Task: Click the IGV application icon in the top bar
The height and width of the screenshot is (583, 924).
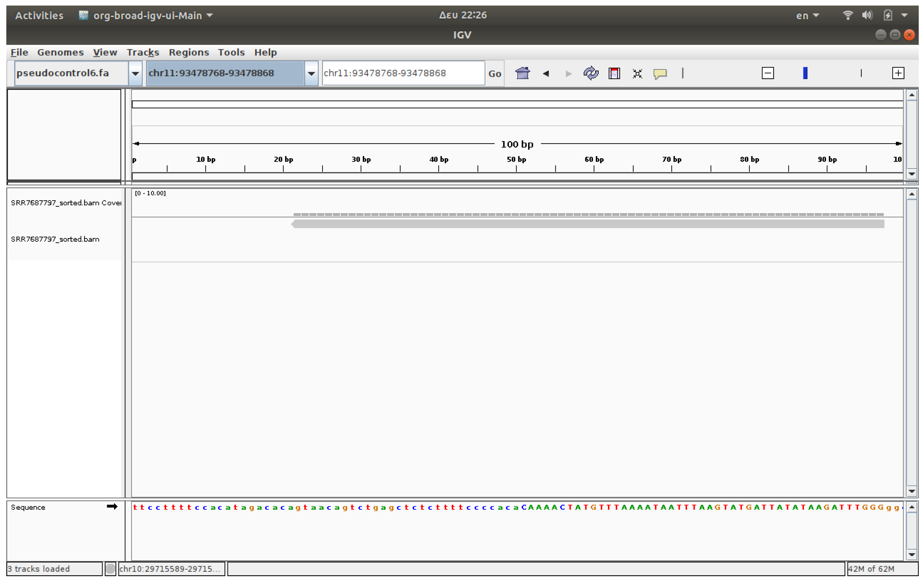Action: click(x=83, y=15)
